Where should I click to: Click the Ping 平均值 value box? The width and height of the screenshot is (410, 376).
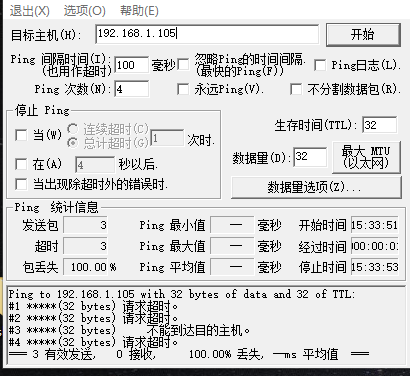(x=232, y=267)
